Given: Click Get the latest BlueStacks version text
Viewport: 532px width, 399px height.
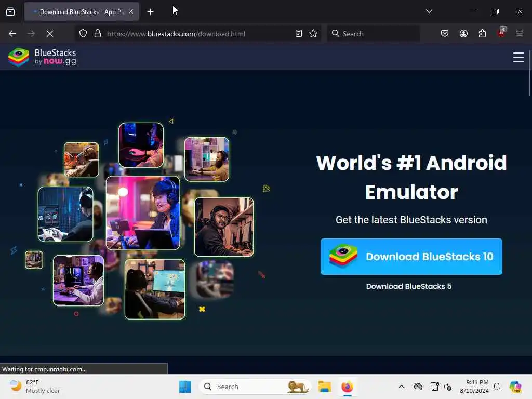Looking at the screenshot, I should click(x=411, y=220).
